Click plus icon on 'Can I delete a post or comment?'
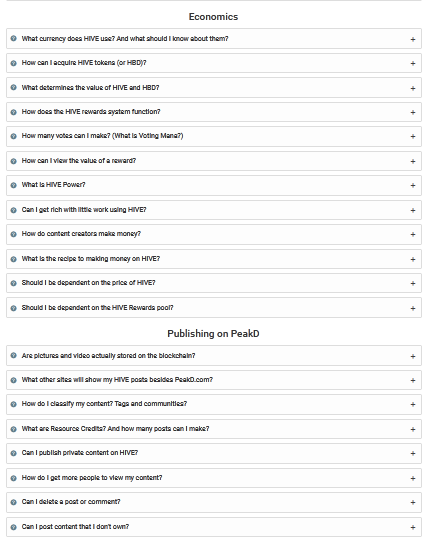This screenshot has width=442, height=548. [413, 503]
